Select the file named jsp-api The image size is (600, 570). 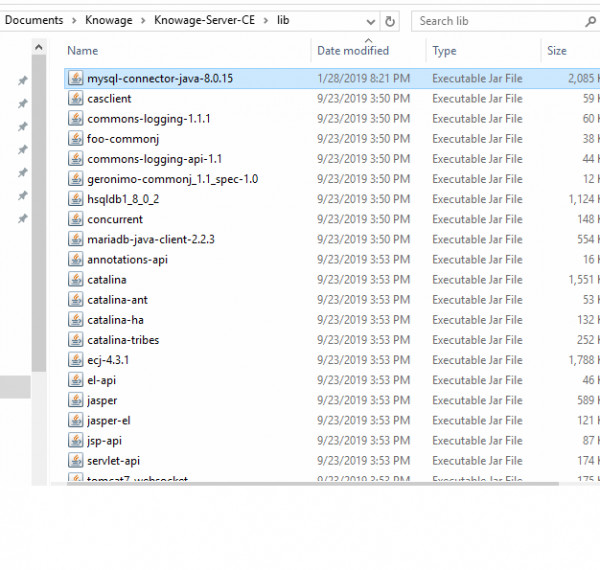[104, 441]
